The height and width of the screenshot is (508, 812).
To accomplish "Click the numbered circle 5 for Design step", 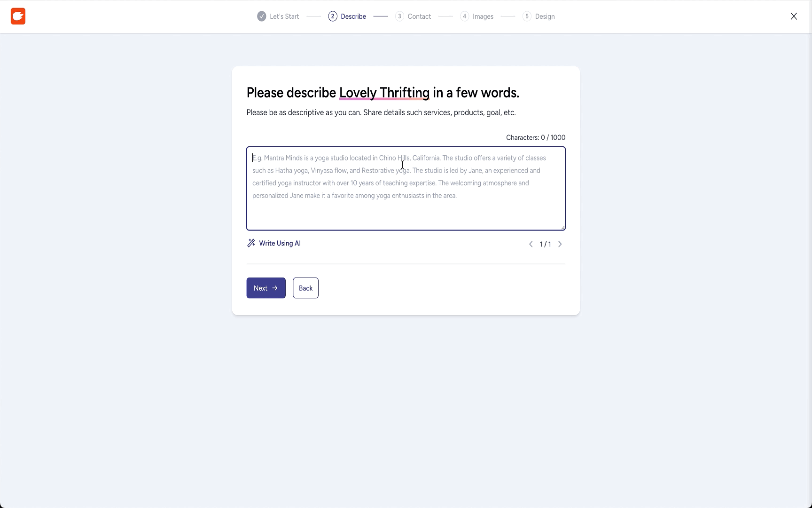I will pos(527,16).
